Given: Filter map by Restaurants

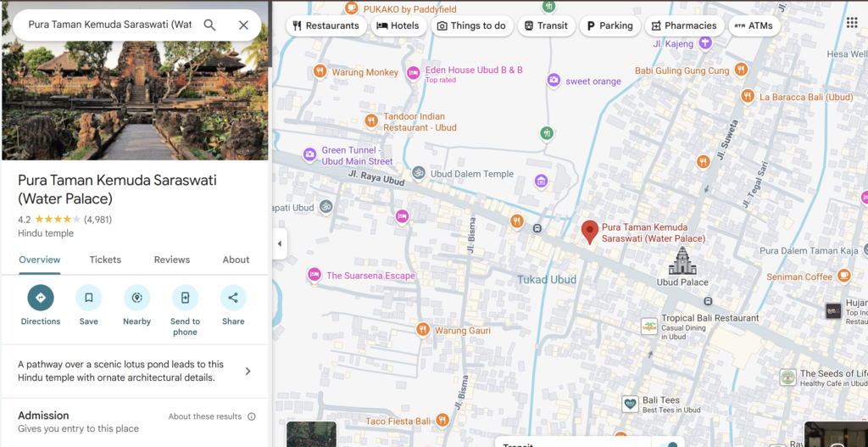Looking at the screenshot, I should [325, 25].
